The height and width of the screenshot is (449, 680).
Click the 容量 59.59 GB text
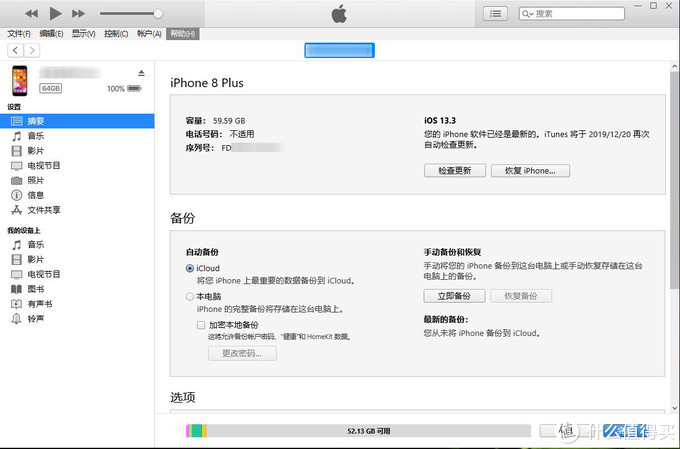coord(216,121)
